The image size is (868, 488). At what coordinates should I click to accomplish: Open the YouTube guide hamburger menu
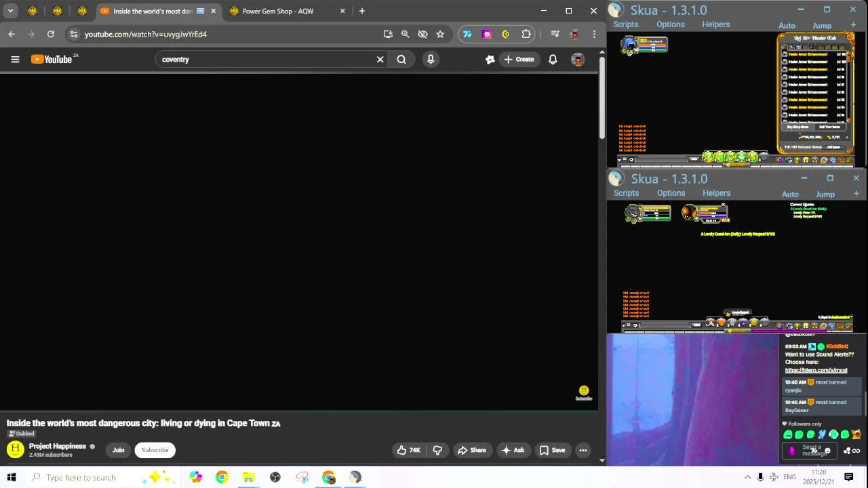(x=15, y=60)
